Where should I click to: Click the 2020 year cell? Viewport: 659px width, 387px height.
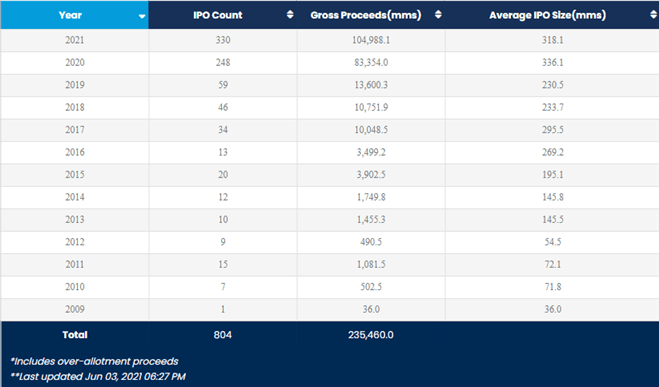75,63
